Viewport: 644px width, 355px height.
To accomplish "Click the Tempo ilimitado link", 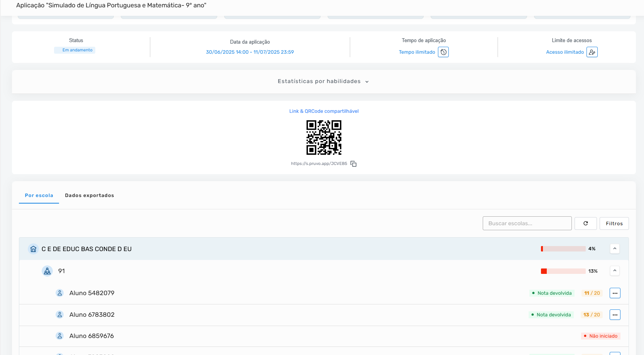I will pos(417,52).
